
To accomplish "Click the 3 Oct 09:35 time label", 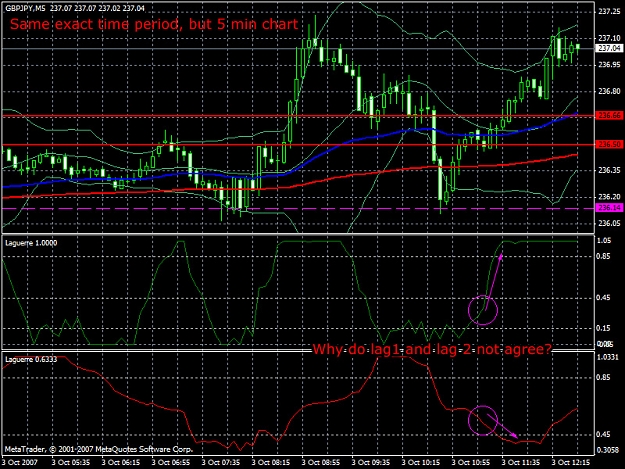I will tap(371, 463).
